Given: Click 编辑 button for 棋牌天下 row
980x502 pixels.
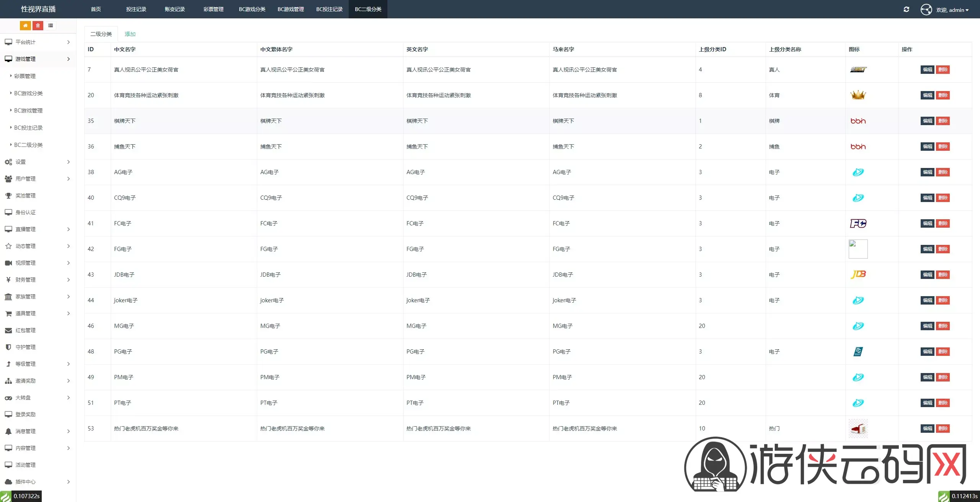Looking at the screenshot, I should pyautogui.click(x=927, y=121).
